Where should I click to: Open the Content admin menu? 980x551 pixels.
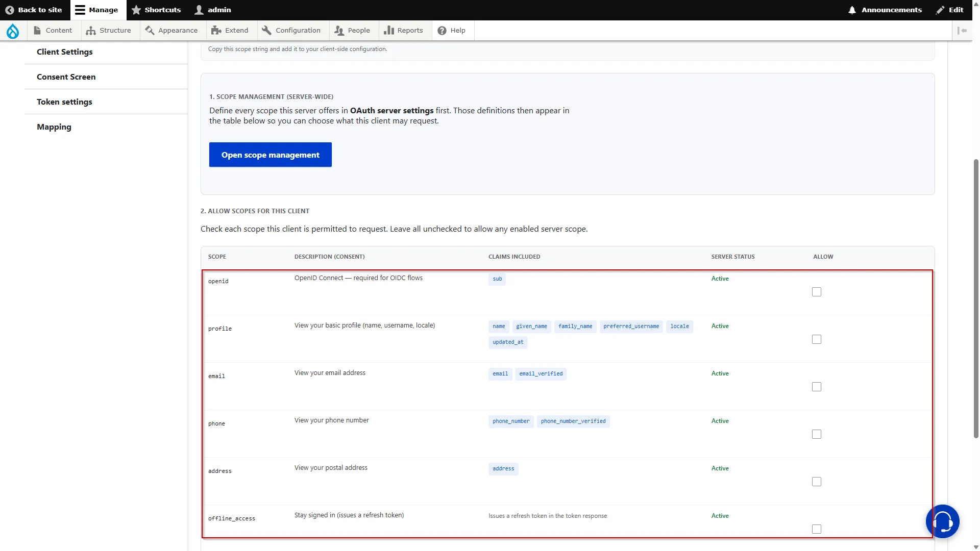coord(53,31)
